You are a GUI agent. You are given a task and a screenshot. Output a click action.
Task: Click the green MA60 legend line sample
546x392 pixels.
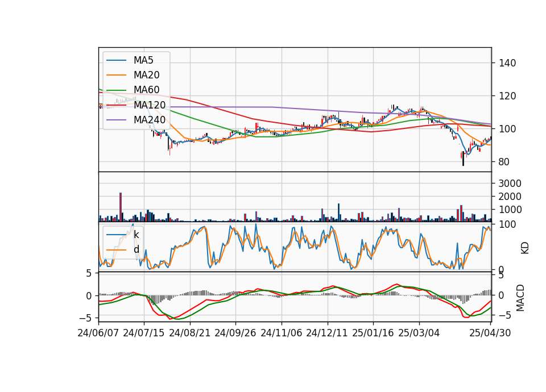coord(116,90)
